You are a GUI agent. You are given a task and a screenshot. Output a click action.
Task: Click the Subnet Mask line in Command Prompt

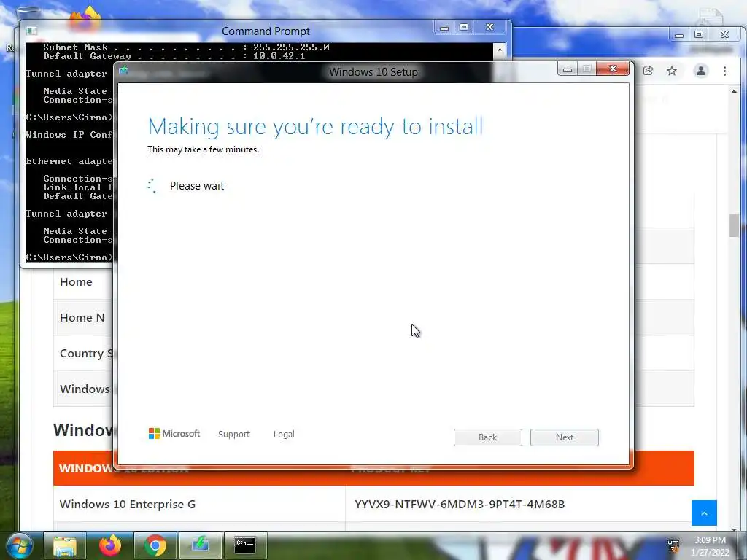point(186,47)
